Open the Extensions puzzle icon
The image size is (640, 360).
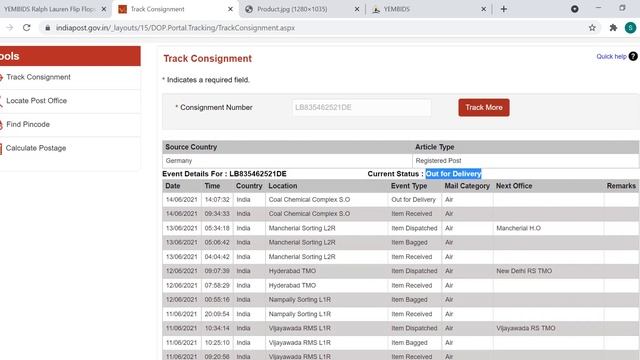[x=613, y=28]
